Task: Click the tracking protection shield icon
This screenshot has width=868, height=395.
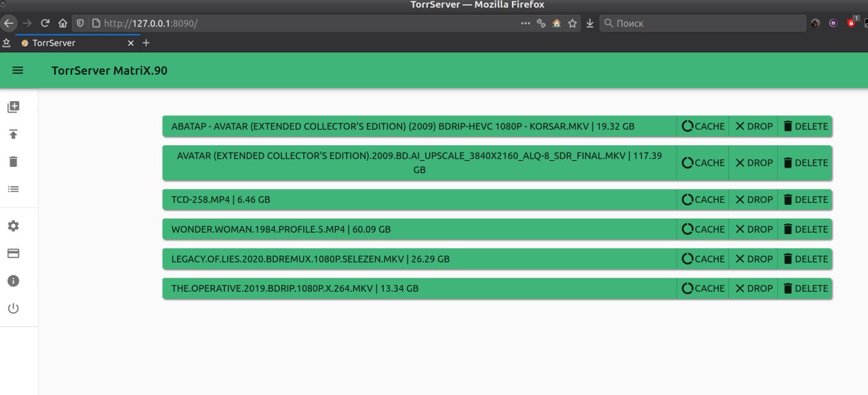Action: [x=81, y=23]
